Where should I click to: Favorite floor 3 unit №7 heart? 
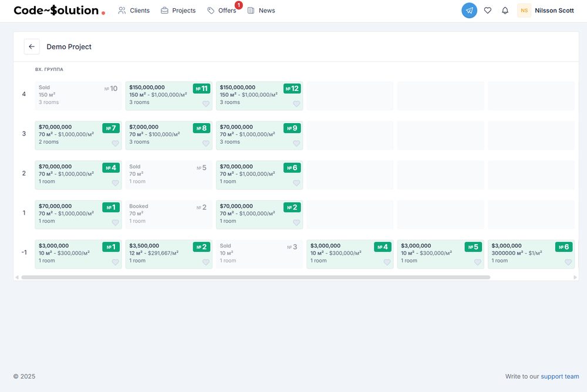(115, 143)
